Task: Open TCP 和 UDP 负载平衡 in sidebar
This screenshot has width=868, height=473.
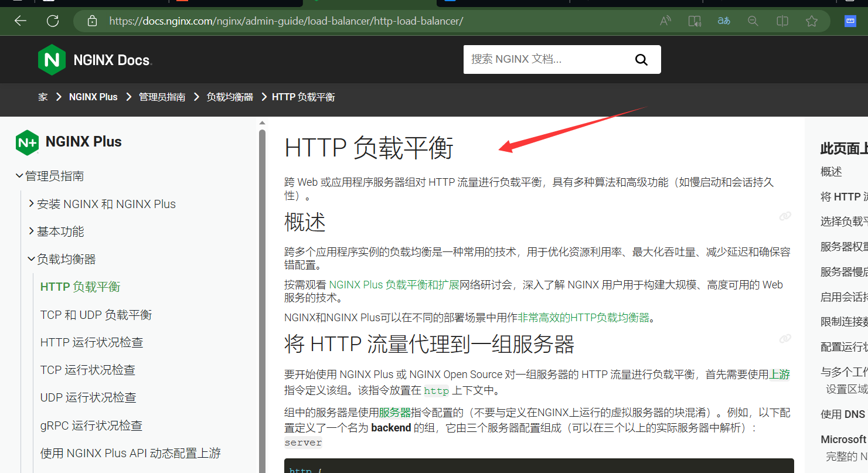Action: [96, 315]
